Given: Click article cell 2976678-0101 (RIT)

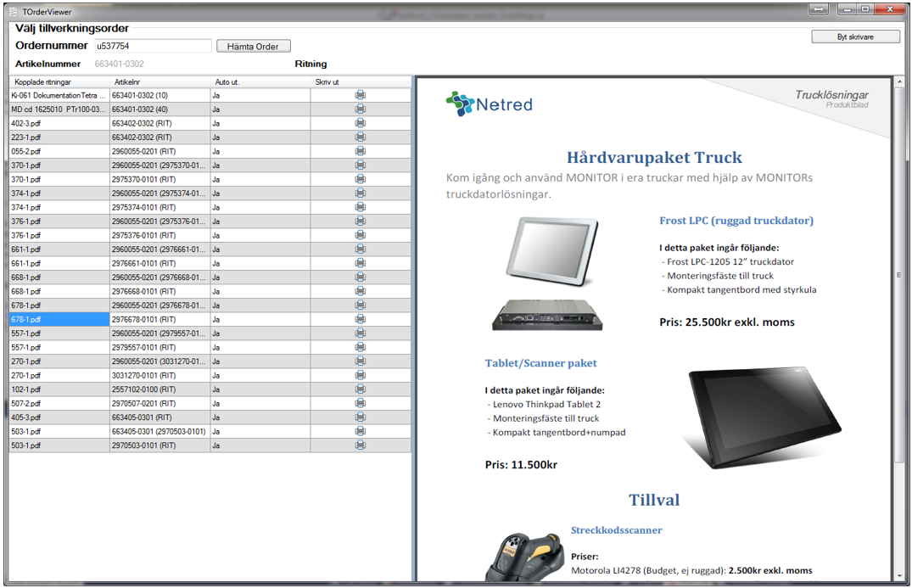Looking at the screenshot, I should [x=160, y=319].
